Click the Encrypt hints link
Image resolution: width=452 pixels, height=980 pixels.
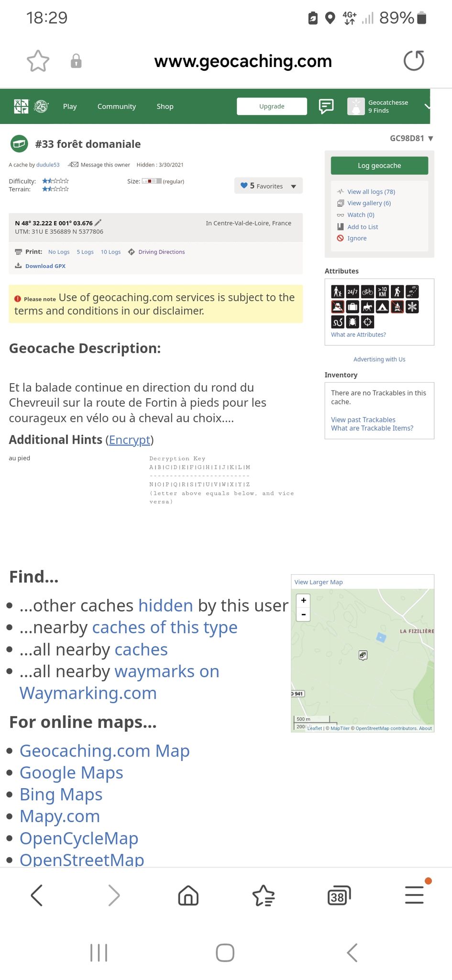point(130,440)
